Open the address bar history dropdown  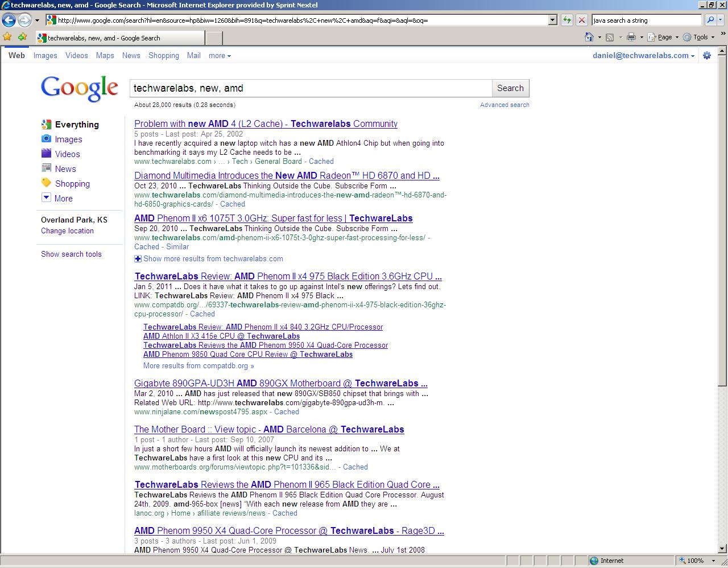(x=552, y=20)
